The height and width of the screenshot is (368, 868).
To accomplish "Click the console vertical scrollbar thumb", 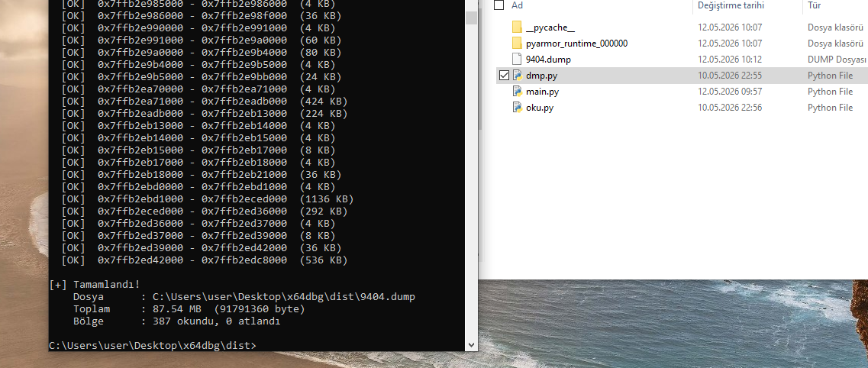I will coord(471,17).
